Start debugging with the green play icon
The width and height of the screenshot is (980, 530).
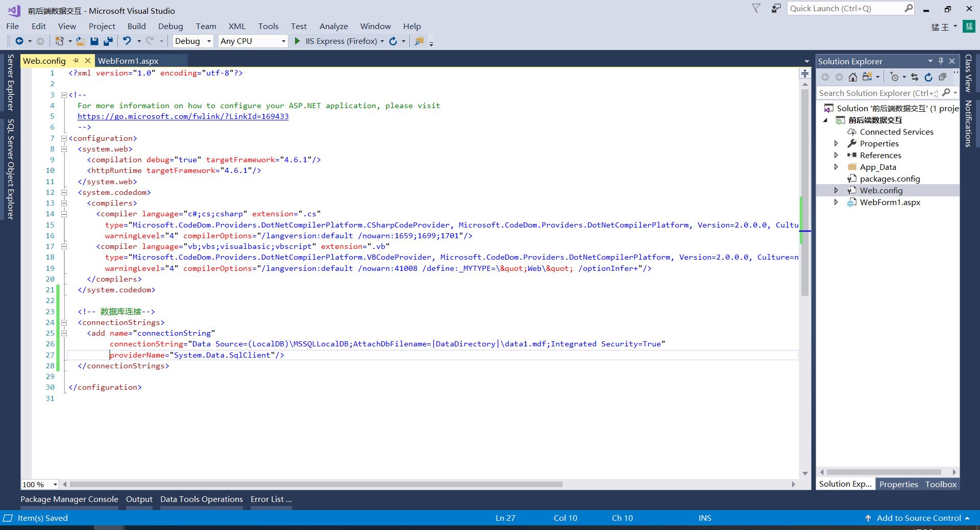coord(298,41)
